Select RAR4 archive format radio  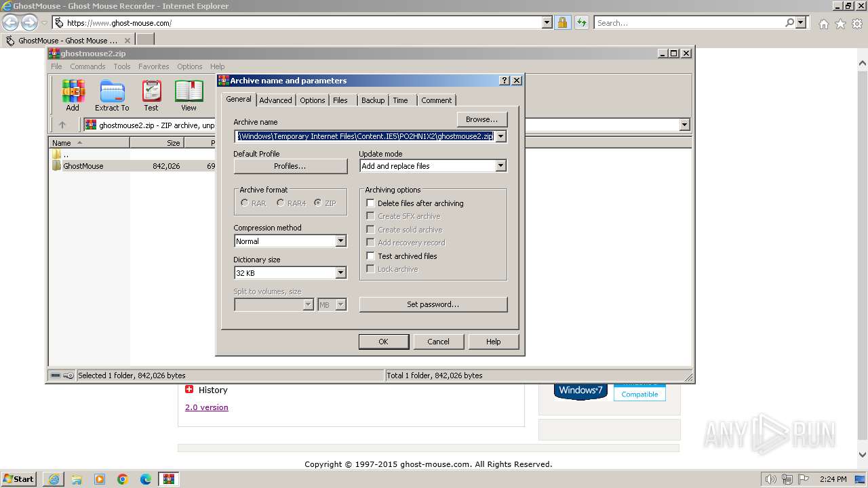(280, 203)
